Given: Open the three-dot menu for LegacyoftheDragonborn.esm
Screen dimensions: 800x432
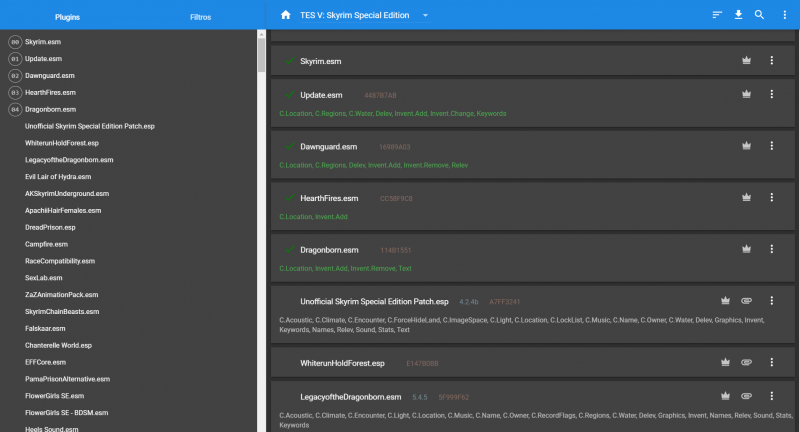Looking at the screenshot, I should click(771, 396).
